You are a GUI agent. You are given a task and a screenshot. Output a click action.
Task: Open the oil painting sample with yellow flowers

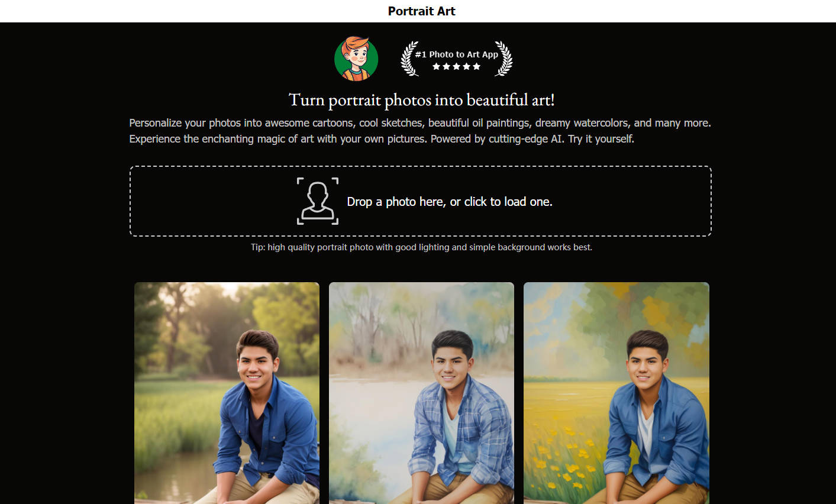616,393
